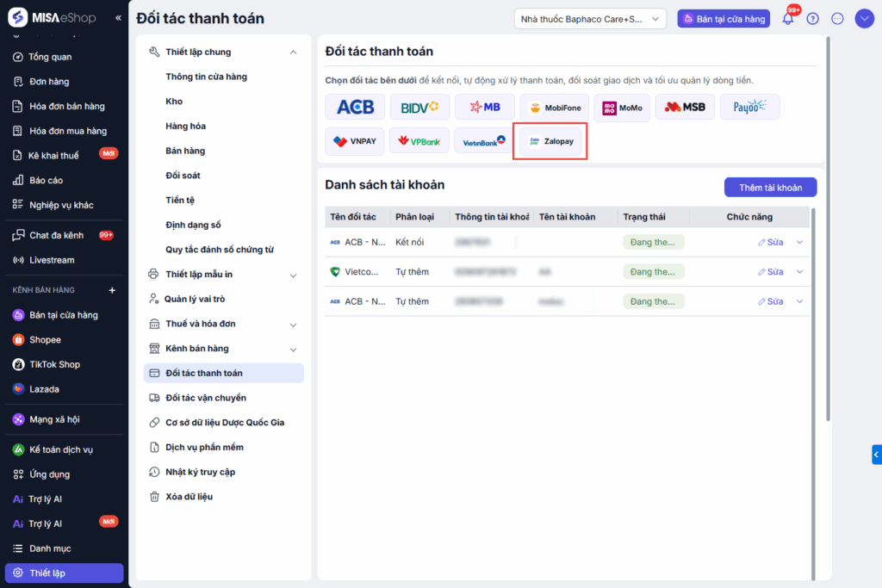Open the more options ellipsis icon in header

pos(837,19)
